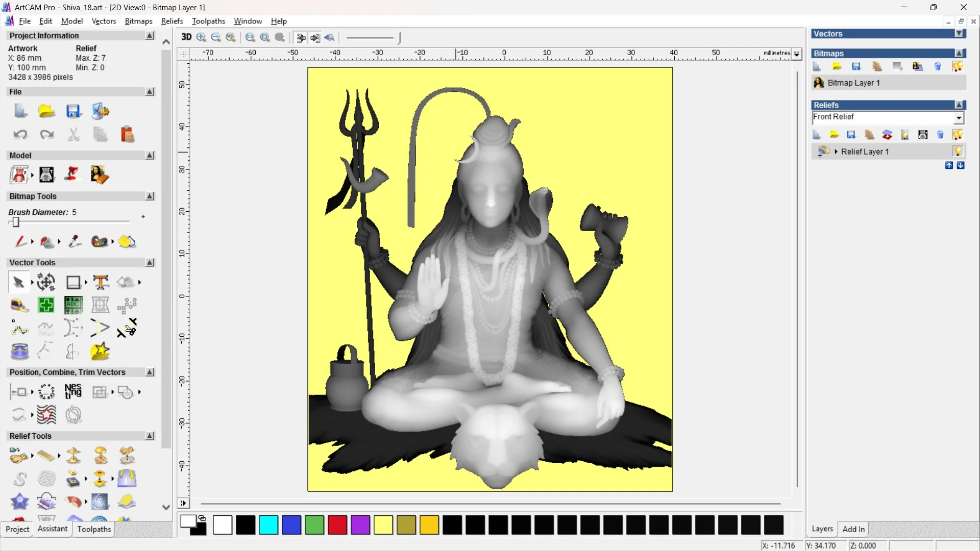Screen dimensions: 980x551
Task: Undo last action with undo arrow
Action: click(20, 134)
